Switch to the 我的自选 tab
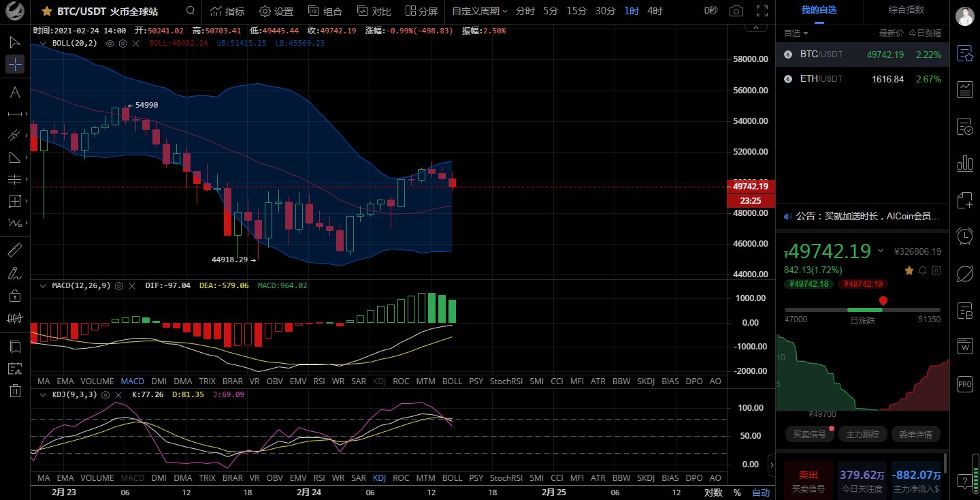Image resolution: width=980 pixels, height=500 pixels. click(x=819, y=10)
